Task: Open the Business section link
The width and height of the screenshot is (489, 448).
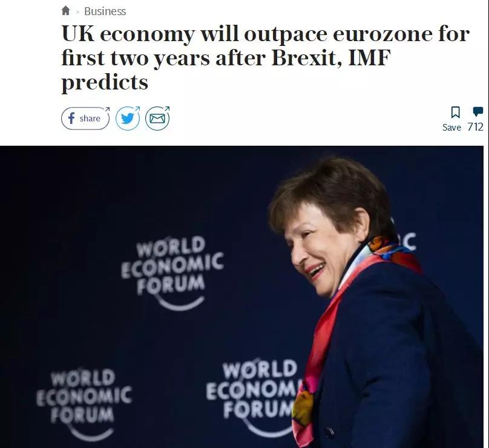Action: point(105,11)
